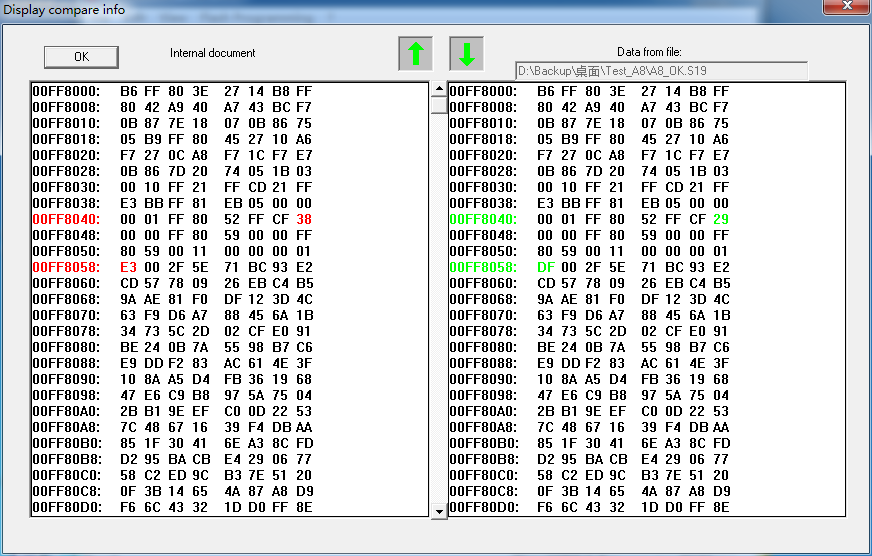Click the Internal document label
The width and height of the screenshot is (872, 556).
[x=212, y=53]
